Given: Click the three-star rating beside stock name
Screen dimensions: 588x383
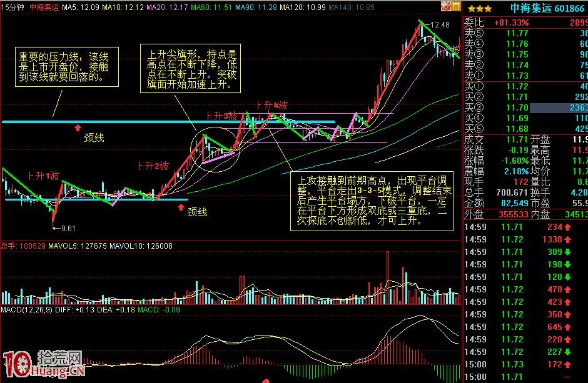Looking at the screenshot, I should [x=479, y=9].
